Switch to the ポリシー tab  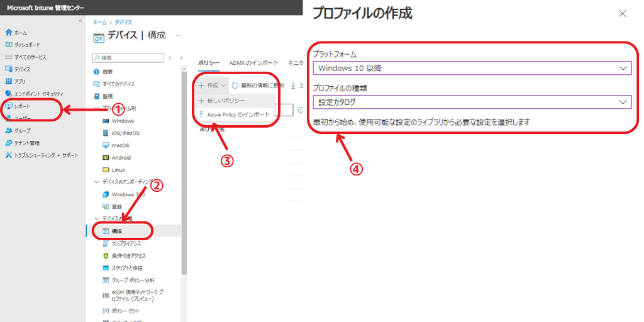click(x=208, y=63)
